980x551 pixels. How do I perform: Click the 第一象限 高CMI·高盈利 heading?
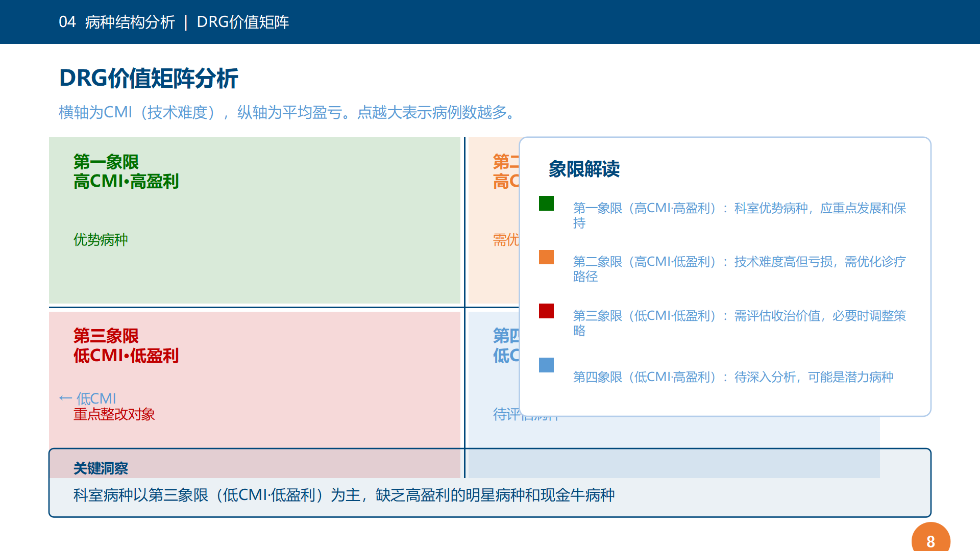click(126, 171)
